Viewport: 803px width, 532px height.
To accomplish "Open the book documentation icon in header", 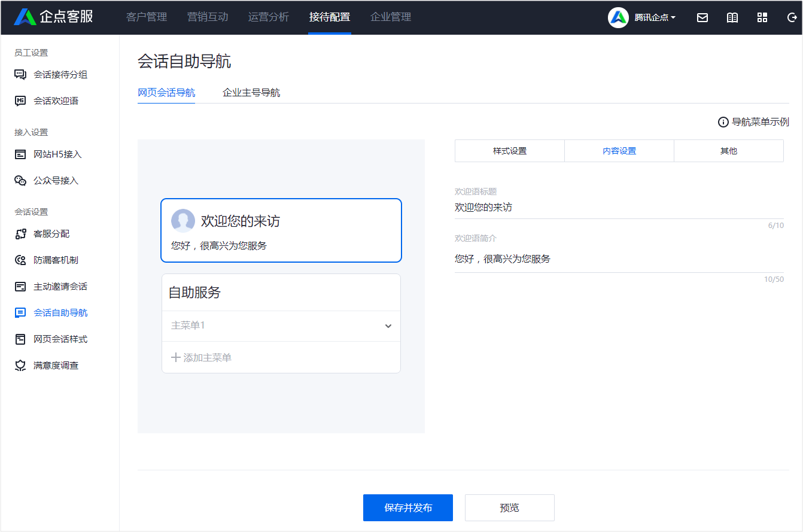I will 732,17.
